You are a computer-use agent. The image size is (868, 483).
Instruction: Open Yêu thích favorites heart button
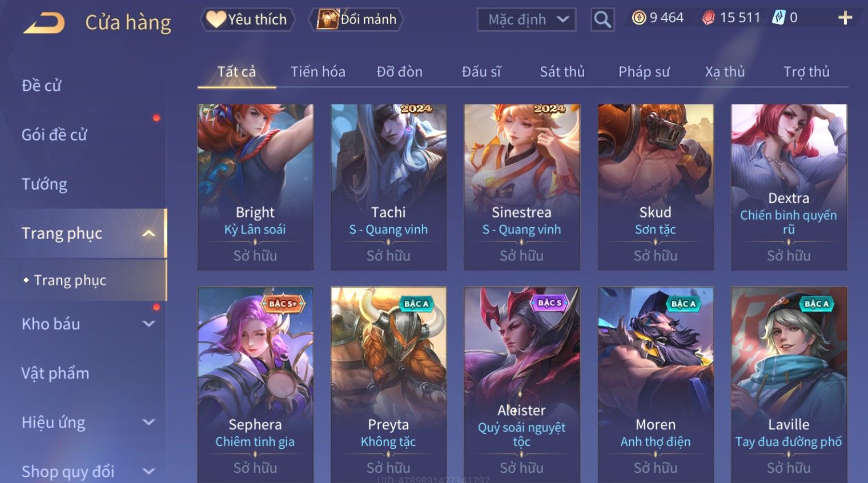pos(247,19)
